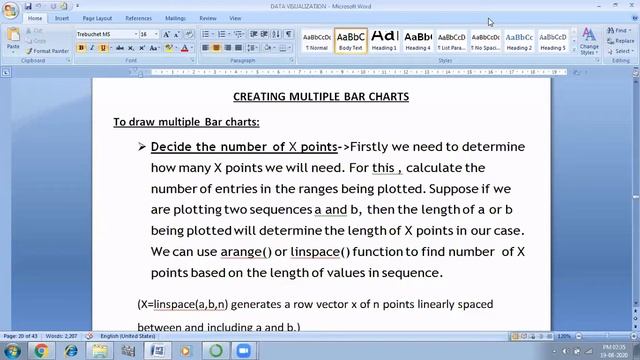Click the tab selector at the ruler's left end

[x=6, y=73]
